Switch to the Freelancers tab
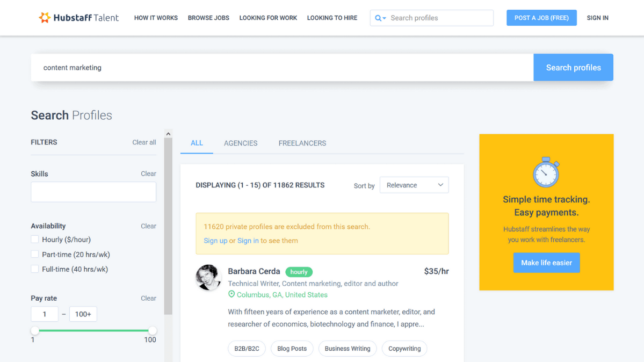This screenshot has height=362, width=644. click(302, 143)
